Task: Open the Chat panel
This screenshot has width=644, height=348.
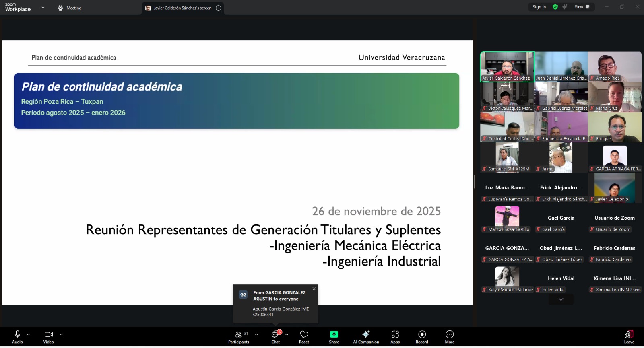Action: coord(275,337)
